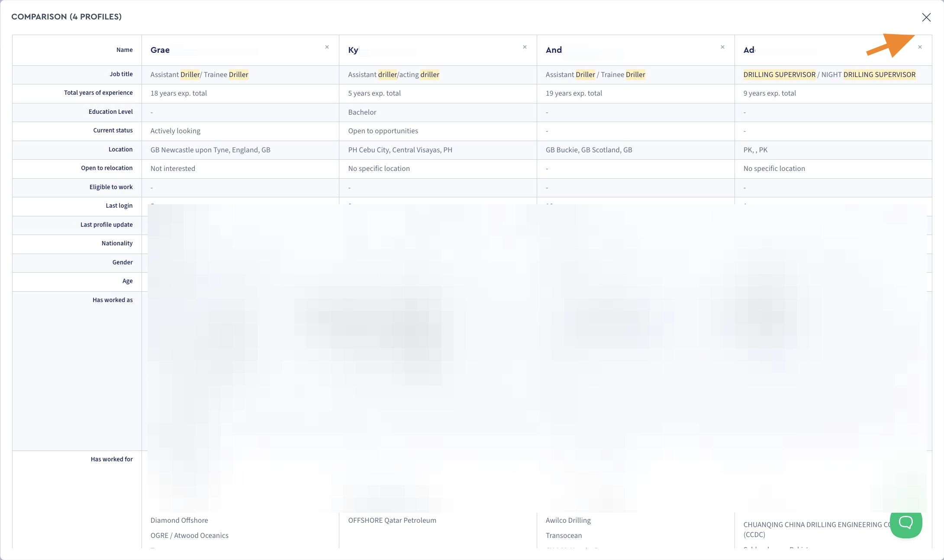Click the OGRE / Atwood Oceanics entry
Viewport: 944px width, 560px height.
tap(189, 536)
